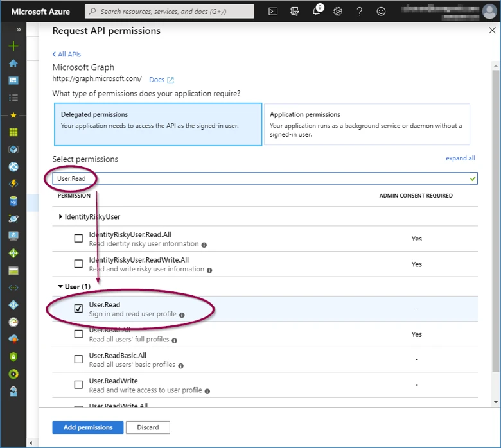This screenshot has height=448, width=501.
Task: Click info icon for Read and write access to user profile
Action: click(207, 391)
